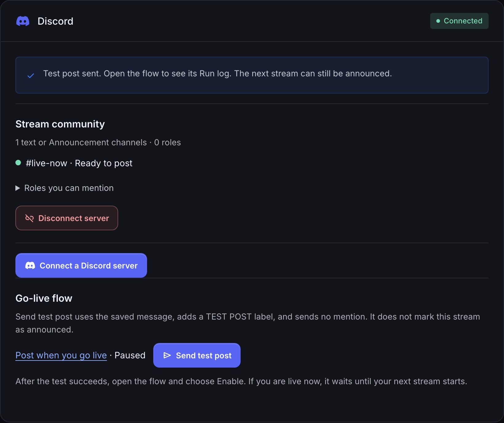The image size is (504, 423).
Task: Open the Post when you go live flow
Action: pos(61,355)
